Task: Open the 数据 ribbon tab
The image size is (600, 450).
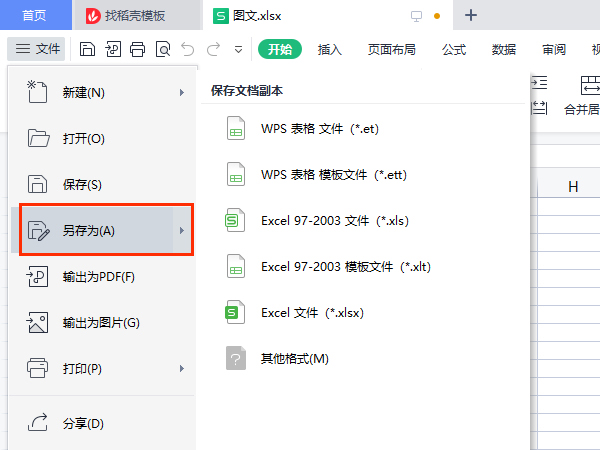Action: pyautogui.click(x=504, y=49)
